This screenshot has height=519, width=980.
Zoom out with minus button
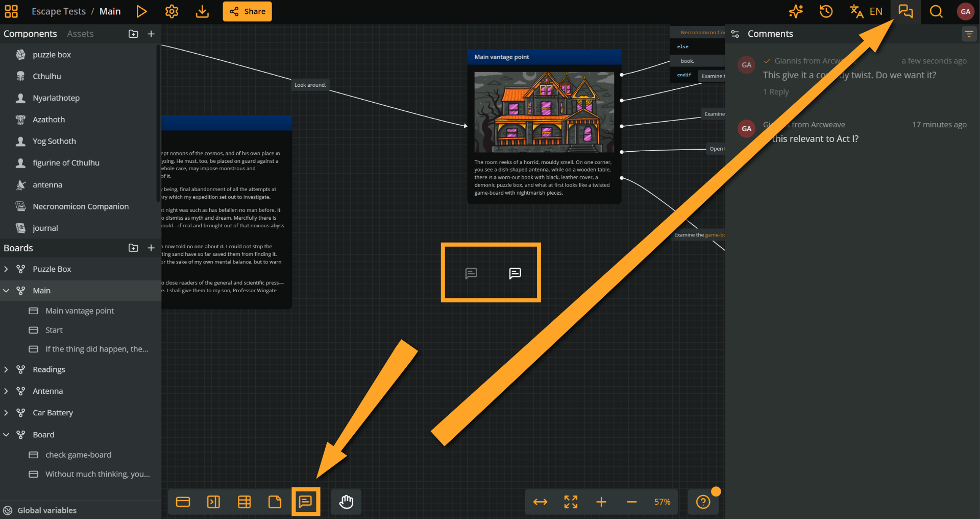[x=631, y=502]
